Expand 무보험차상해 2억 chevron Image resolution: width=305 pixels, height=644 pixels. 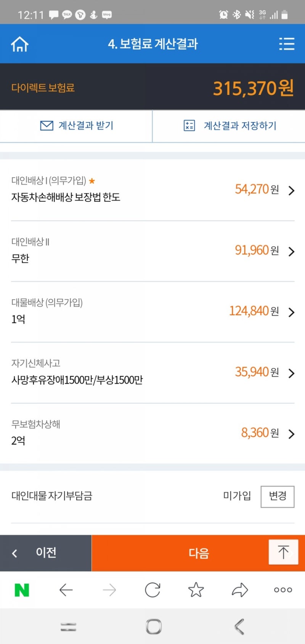point(292,434)
